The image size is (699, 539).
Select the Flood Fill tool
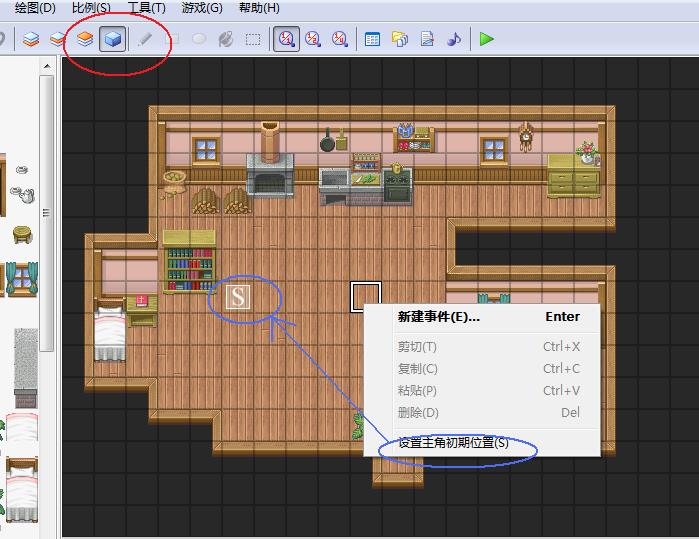[x=226, y=39]
